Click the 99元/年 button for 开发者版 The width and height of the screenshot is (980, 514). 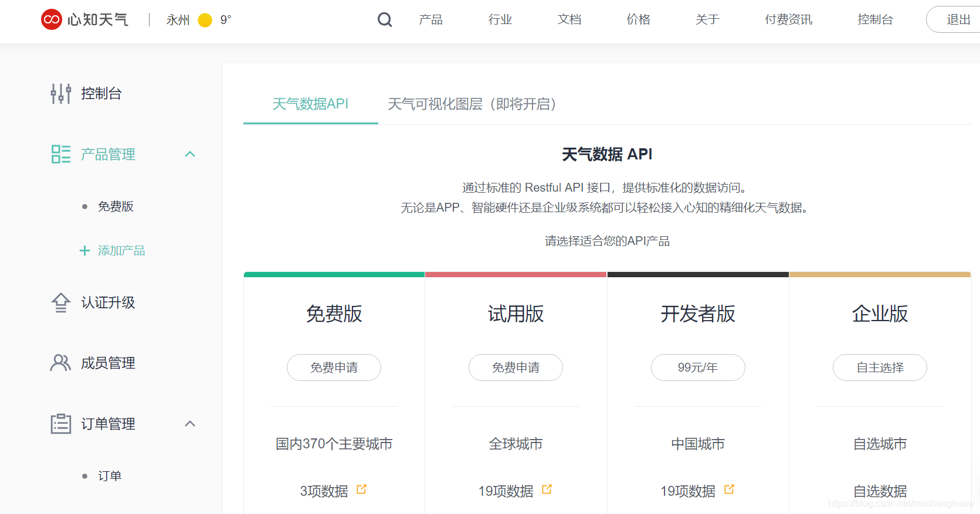click(698, 367)
